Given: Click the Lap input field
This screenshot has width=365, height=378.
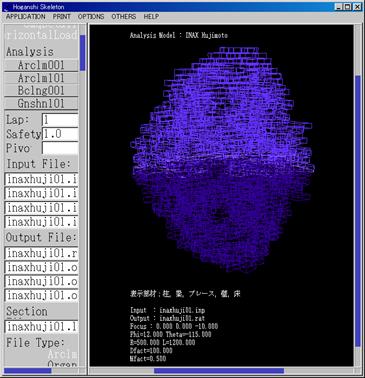Looking at the screenshot, I should (60, 120).
